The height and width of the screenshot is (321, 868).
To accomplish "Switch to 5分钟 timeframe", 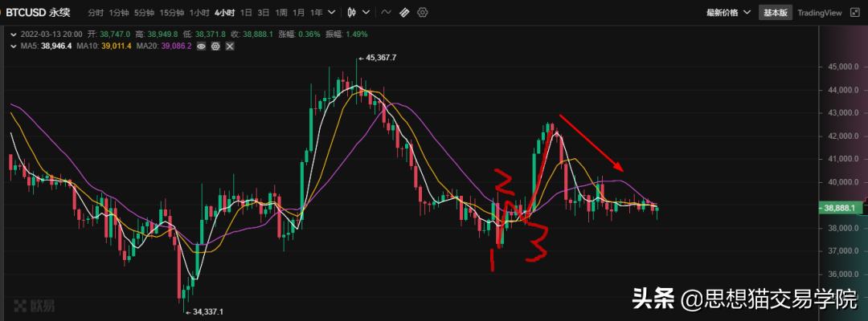I will tap(144, 12).
